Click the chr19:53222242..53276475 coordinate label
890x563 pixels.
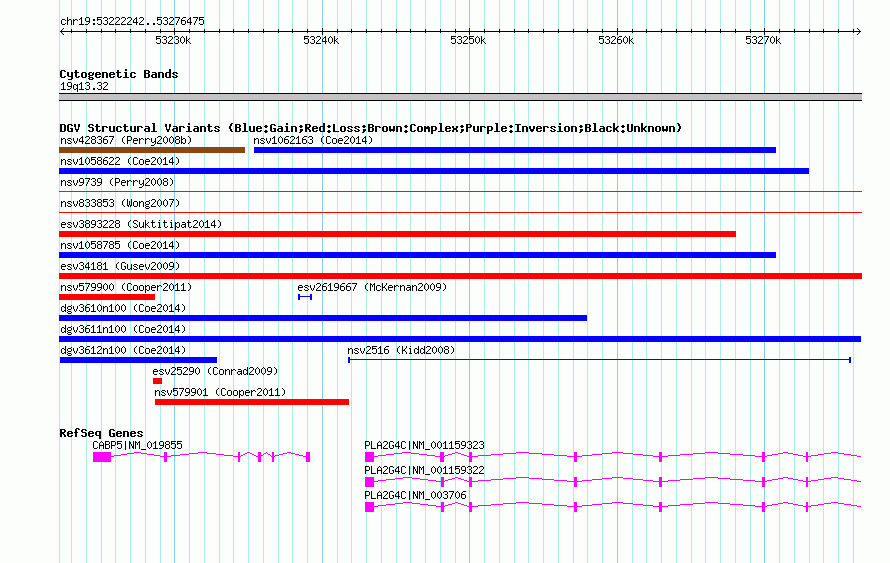132,22
